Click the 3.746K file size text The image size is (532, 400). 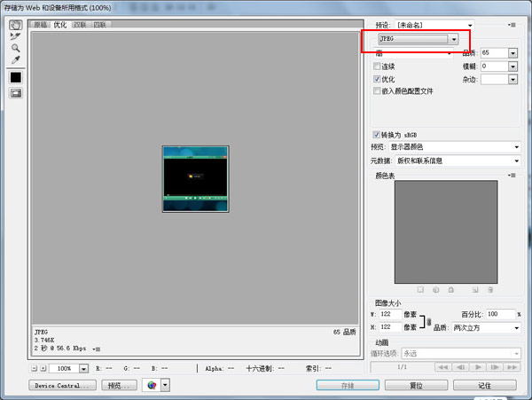[44, 340]
